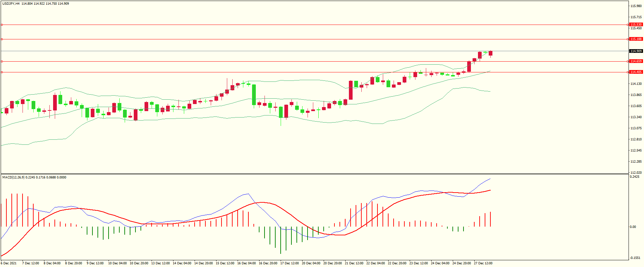
Task: Click the 15 Dec 12:00 time label
Action: tap(225, 263)
